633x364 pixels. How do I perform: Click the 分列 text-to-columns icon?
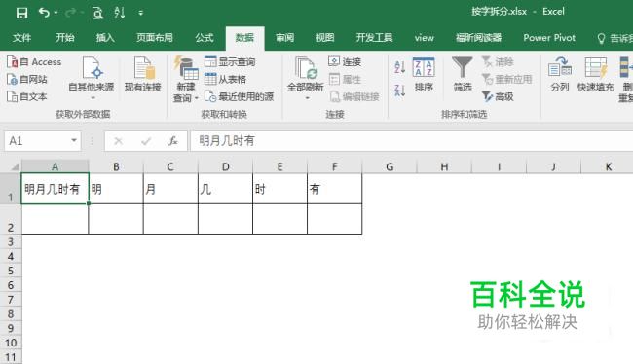coord(560,67)
